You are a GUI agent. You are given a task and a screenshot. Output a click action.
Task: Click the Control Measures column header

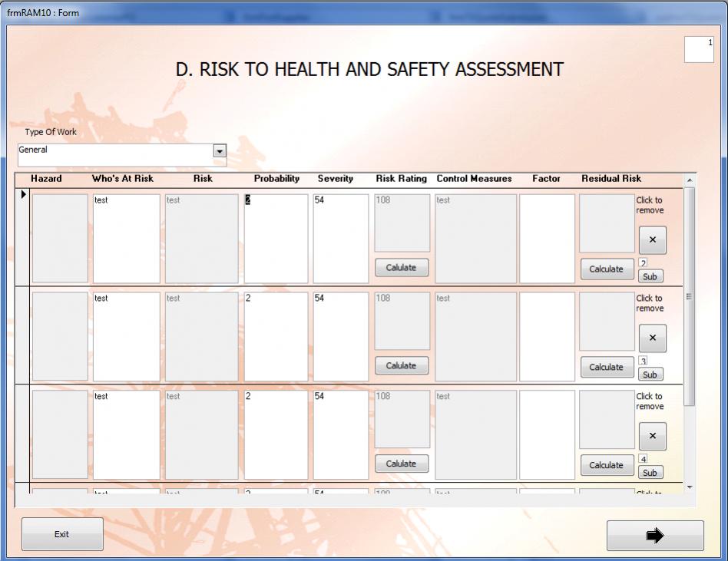[x=474, y=179]
